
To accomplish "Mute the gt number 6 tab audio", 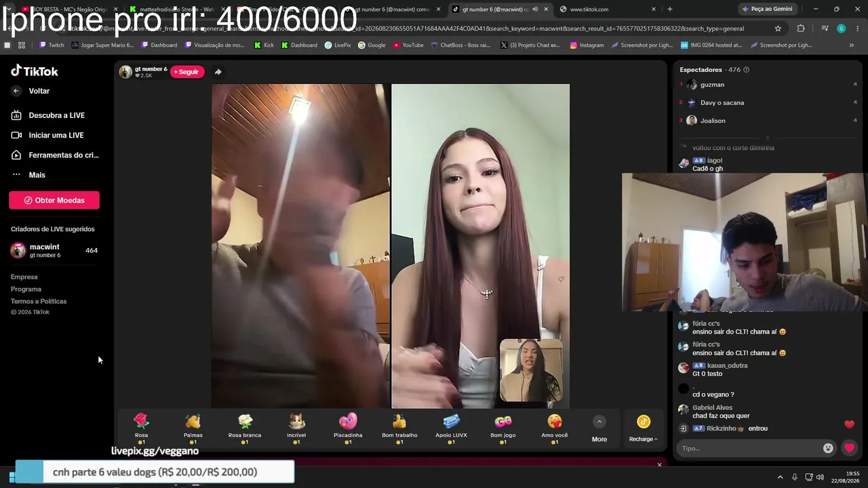I will (535, 9).
